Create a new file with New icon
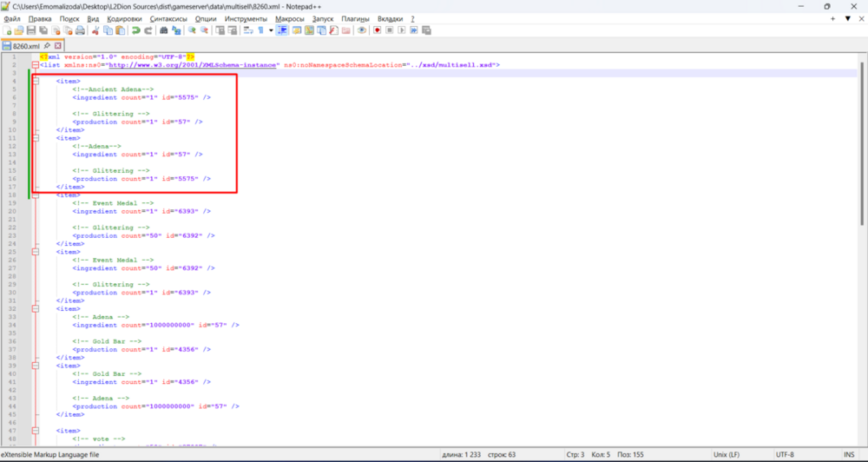 tap(7, 30)
